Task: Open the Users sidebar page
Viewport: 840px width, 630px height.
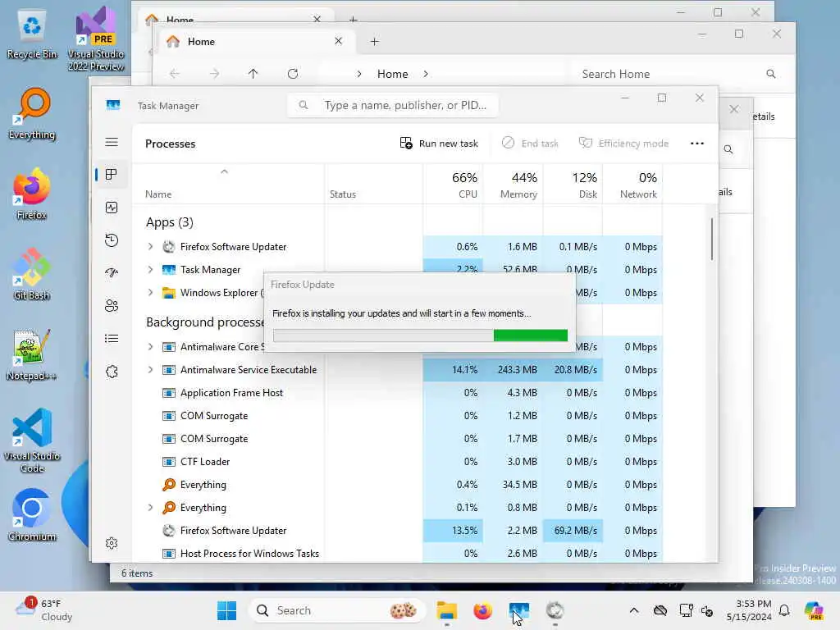Action: [x=112, y=306]
